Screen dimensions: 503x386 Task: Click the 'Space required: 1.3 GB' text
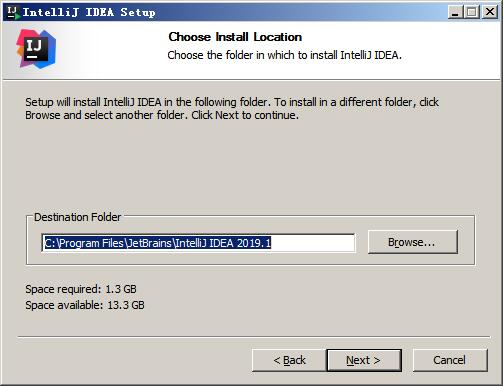click(x=81, y=289)
